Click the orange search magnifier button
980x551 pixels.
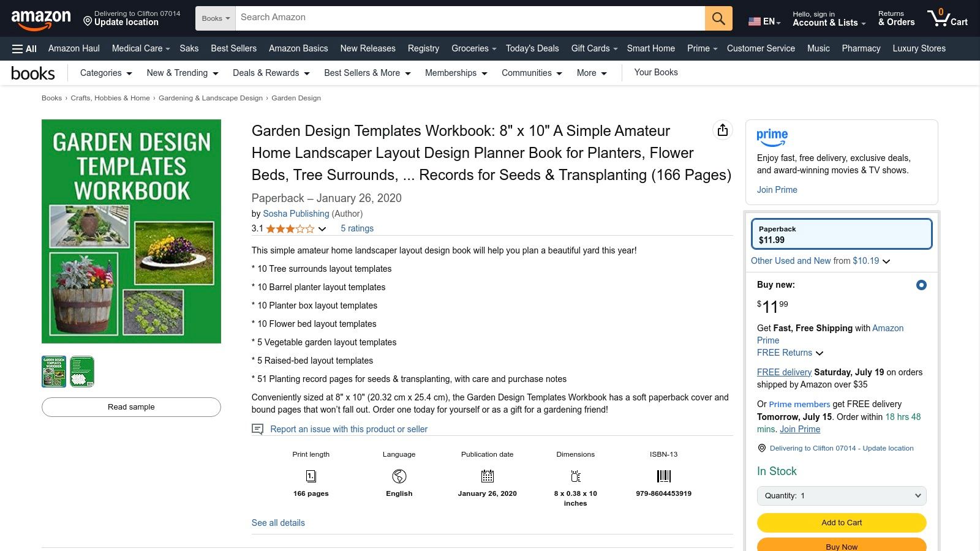tap(718, 18)
